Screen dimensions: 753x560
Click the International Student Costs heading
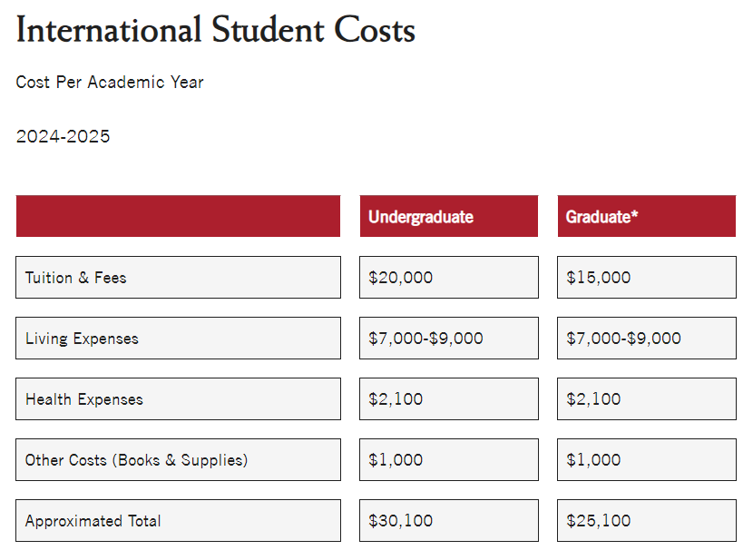[215, 30]
